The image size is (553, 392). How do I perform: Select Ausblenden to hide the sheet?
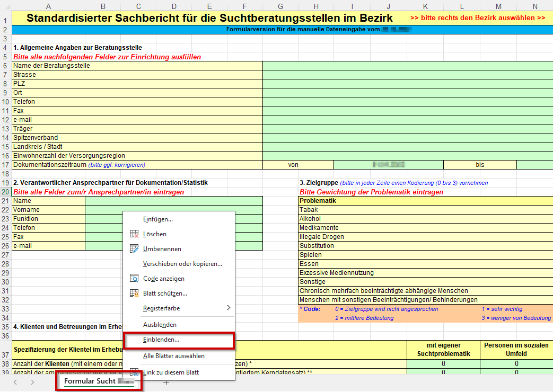(x=160, y=325)
